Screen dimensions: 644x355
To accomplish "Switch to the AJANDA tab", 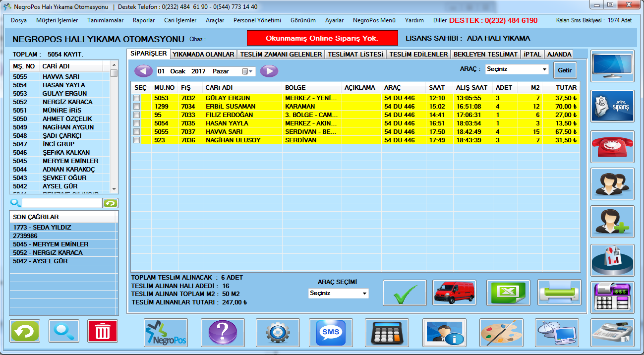I will pyautogui.click(x=559, y=55).
